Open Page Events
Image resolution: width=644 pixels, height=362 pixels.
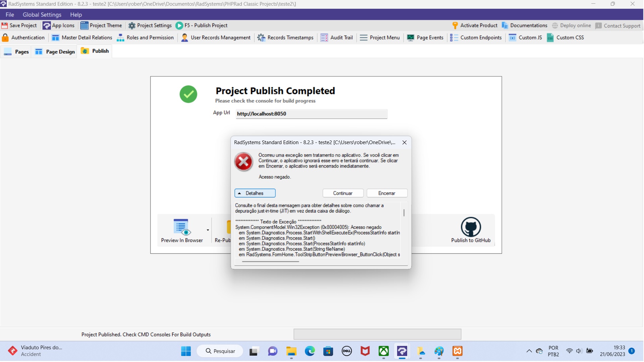click(425, 38)
